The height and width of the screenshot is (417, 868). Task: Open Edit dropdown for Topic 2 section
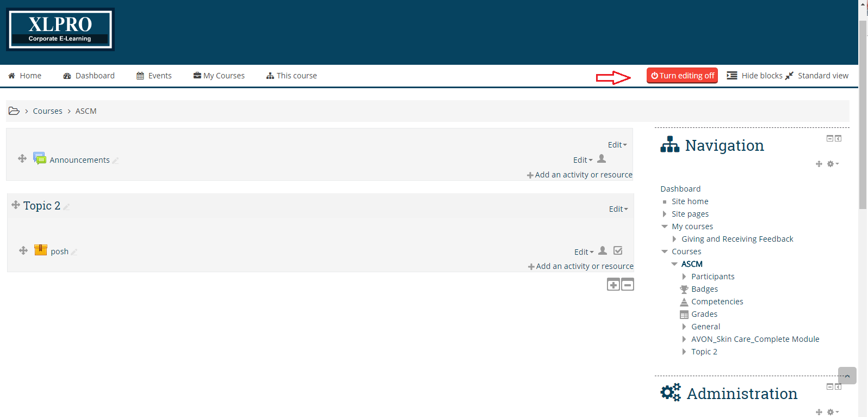[x=618, y=209]
